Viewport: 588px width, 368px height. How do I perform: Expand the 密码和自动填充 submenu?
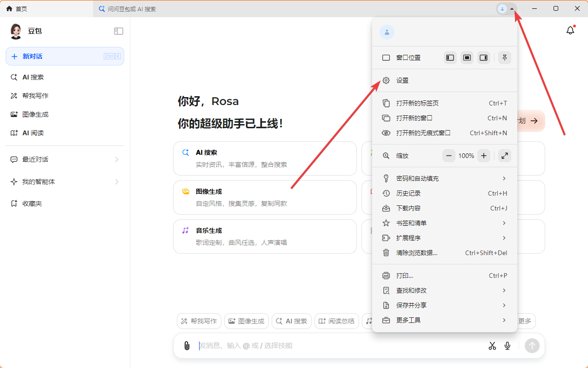pyautogui.click(x=445, y=178)
